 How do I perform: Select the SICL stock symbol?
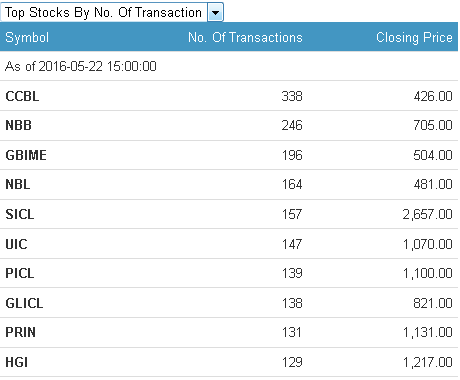20,214
